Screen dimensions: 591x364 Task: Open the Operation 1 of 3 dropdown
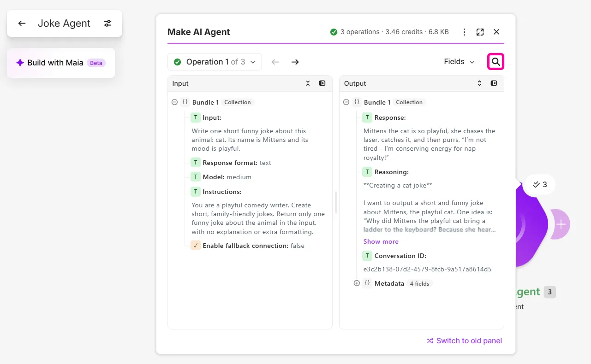215,62
